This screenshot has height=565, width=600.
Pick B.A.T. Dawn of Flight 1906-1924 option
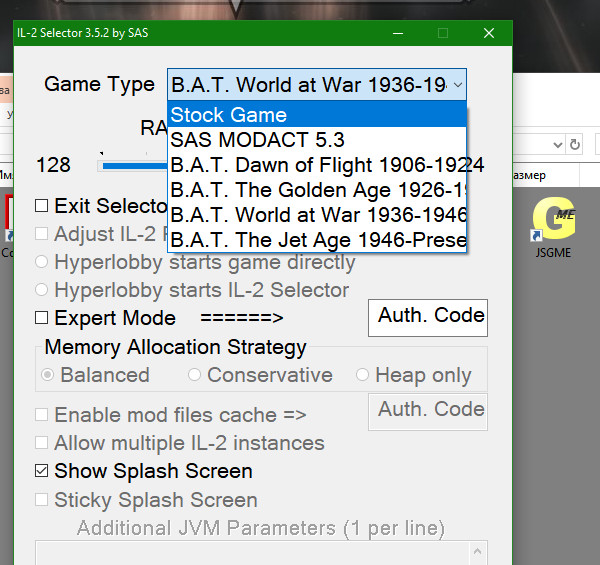point(317,165)
